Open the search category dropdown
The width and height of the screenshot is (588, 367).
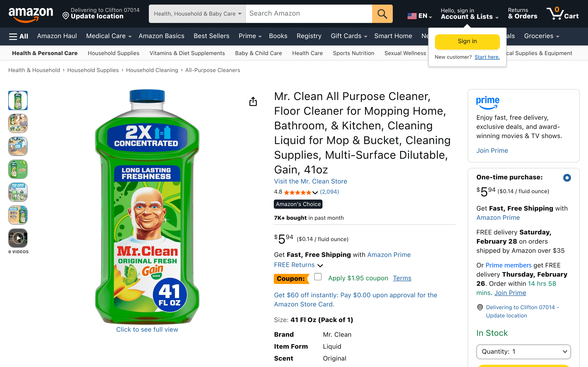coord(197,14)
